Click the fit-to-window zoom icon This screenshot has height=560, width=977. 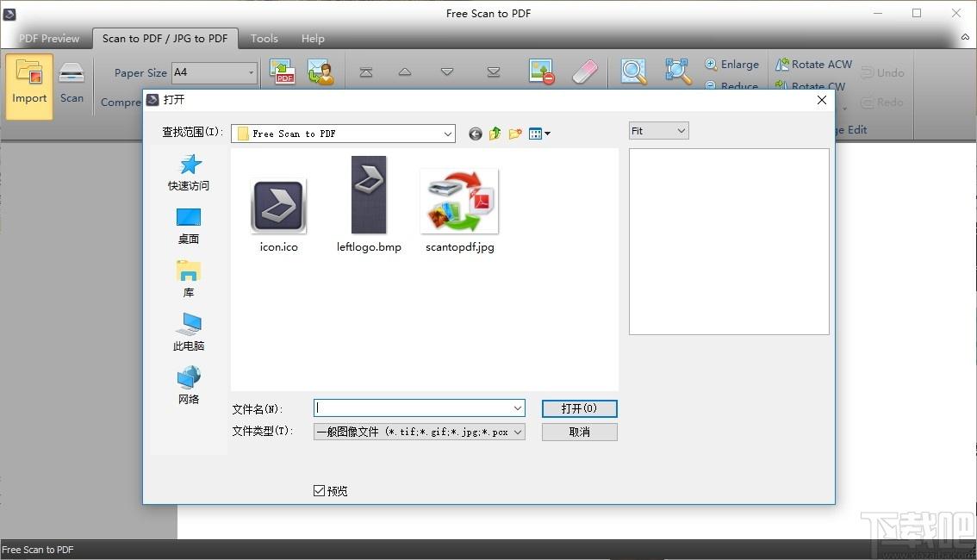tap(678, 72)
